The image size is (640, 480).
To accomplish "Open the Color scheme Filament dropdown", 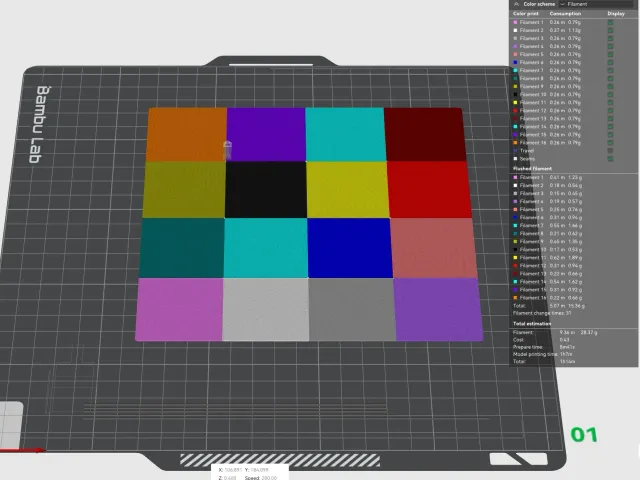I will 598,4.
